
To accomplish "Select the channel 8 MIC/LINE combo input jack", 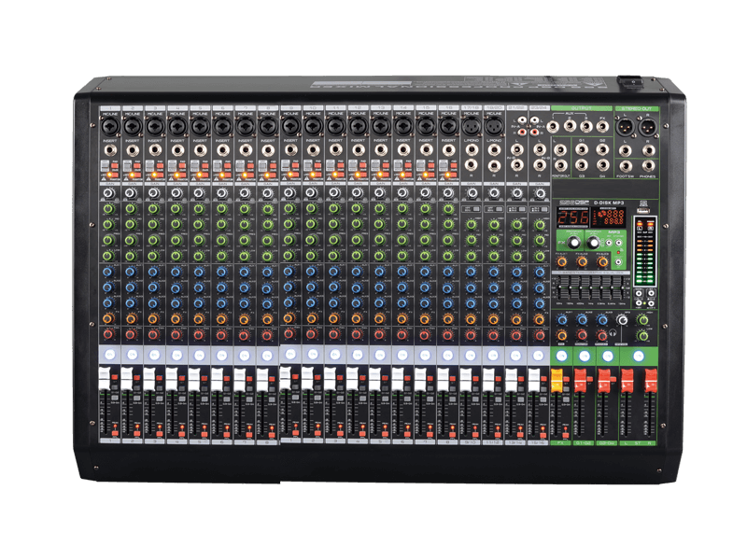I will pyautogui.click(x=268, y=127).
